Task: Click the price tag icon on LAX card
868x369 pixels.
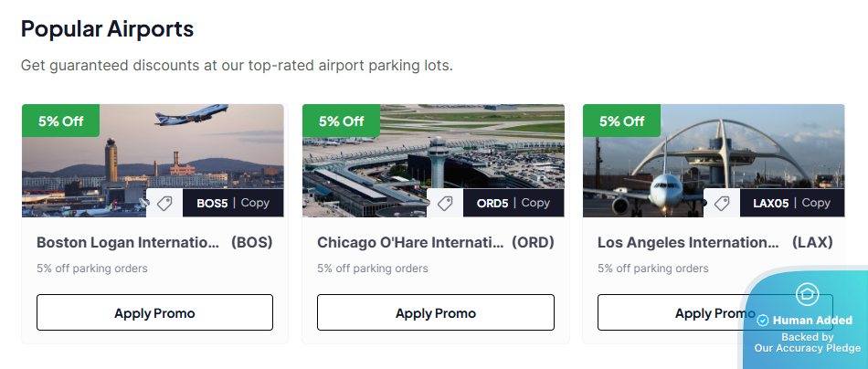Action: (722, 204)
